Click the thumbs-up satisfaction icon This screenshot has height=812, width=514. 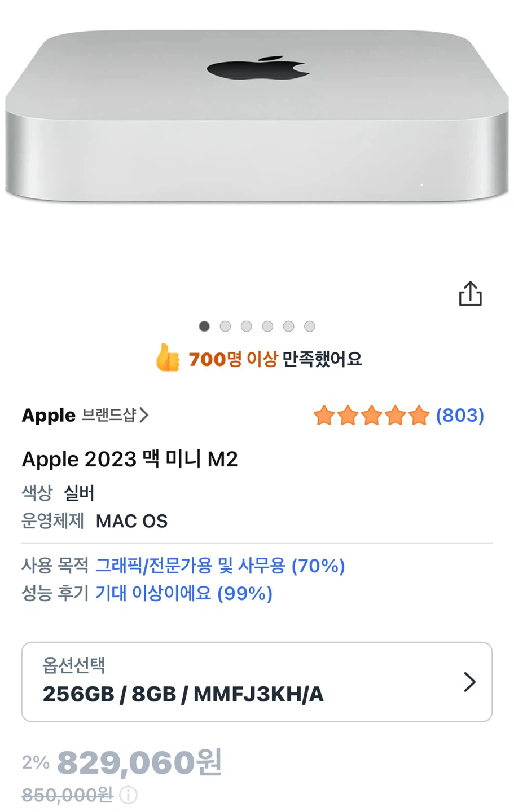click(x=168, y=358)
